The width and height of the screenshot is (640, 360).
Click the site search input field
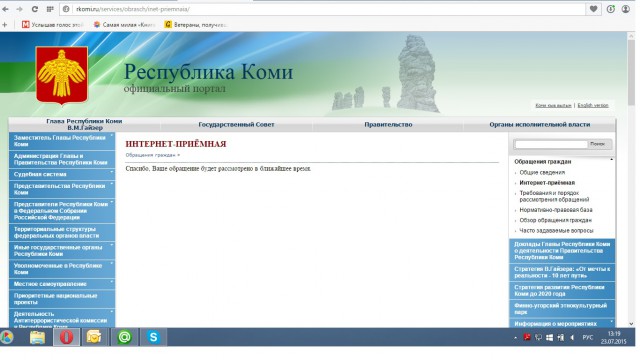(551, 144)
